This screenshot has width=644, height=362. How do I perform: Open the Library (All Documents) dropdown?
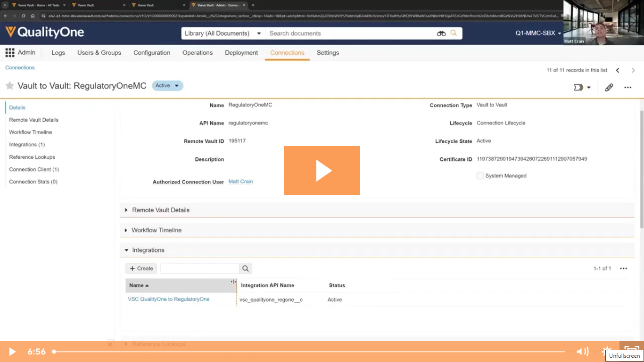coord(223,33)
